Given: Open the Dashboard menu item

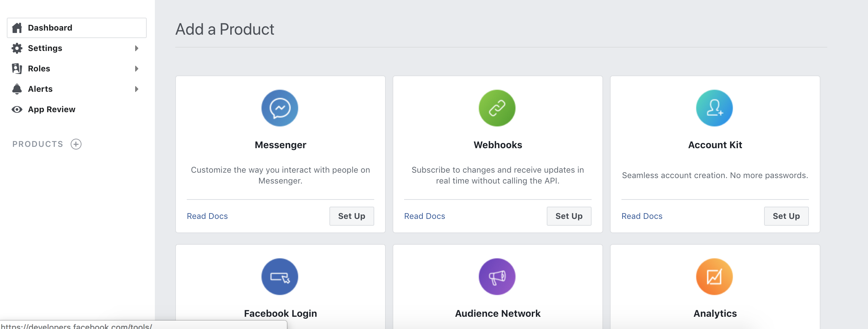Looking at the screenshot, I should tap(77, 28).
